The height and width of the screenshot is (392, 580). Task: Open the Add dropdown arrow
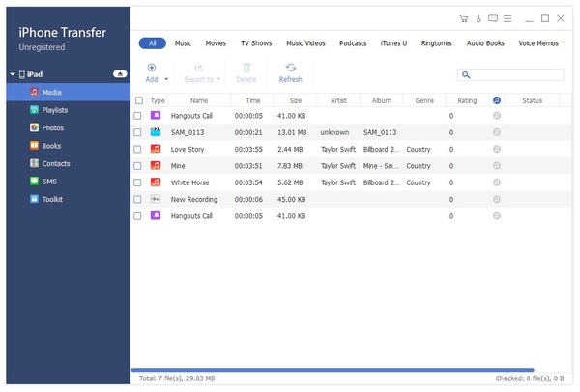(x=166, y=79)
